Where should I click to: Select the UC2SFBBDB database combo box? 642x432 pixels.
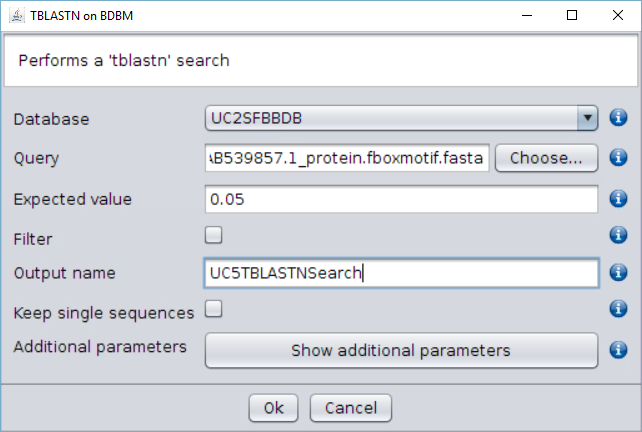[390, 119]
